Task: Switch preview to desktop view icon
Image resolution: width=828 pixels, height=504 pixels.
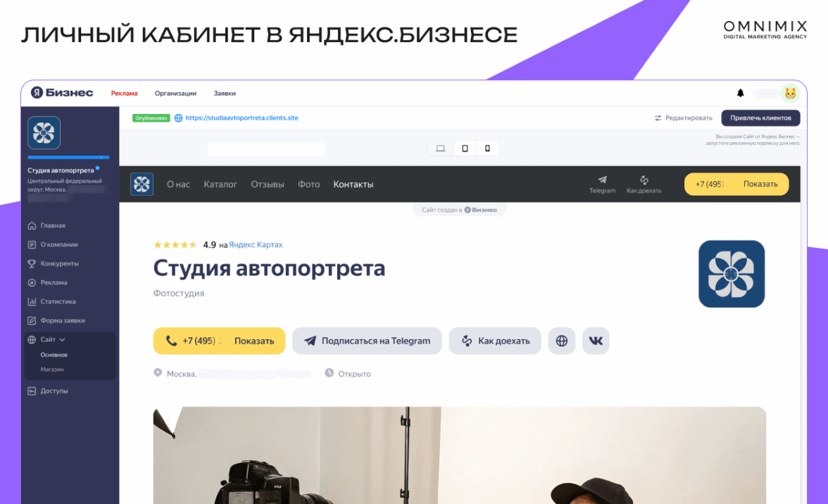Action: 440,149
